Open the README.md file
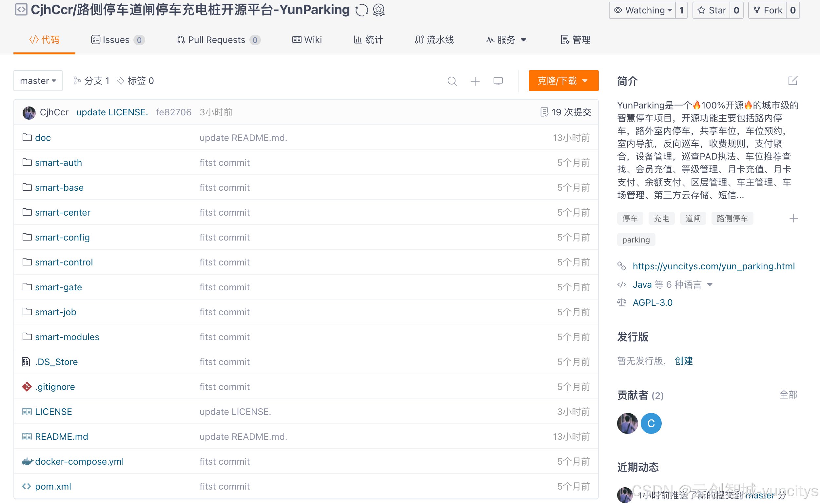This screenshot has width=820, height=504. coord(61,437)
